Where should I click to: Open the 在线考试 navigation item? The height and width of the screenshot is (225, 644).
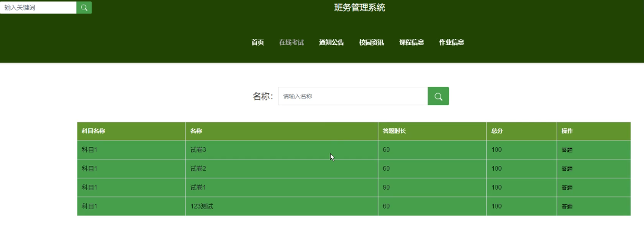click(x=292, y=42)
